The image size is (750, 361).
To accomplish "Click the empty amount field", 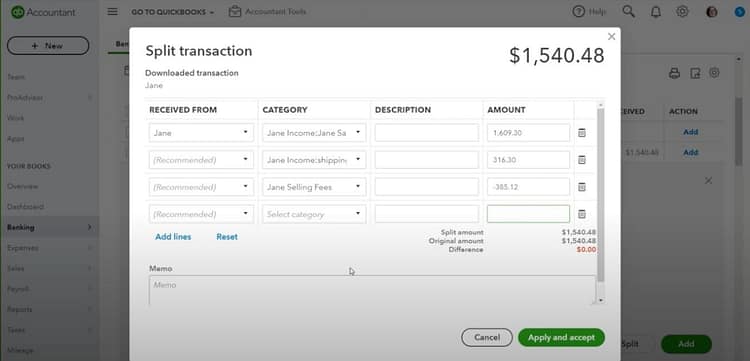I will (x=529, y=214).
